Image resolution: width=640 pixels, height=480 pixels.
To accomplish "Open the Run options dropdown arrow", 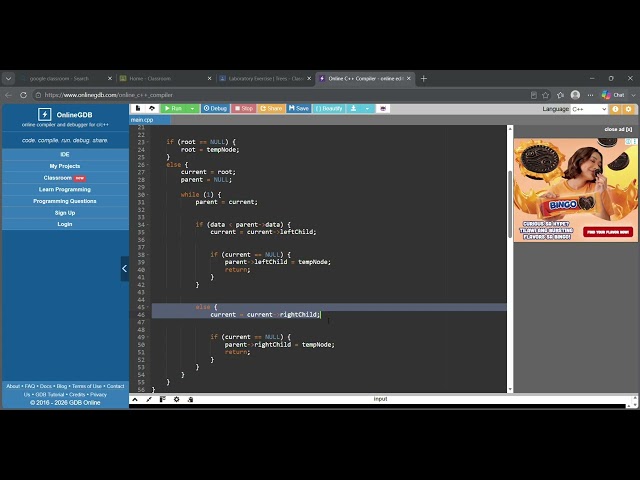I will 192,109.
